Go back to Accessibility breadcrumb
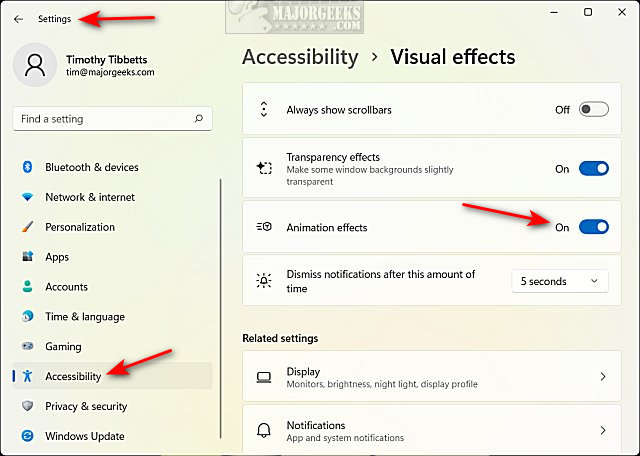Image resolution: width=640 pixels, height=456 pixels. (300, 57)
